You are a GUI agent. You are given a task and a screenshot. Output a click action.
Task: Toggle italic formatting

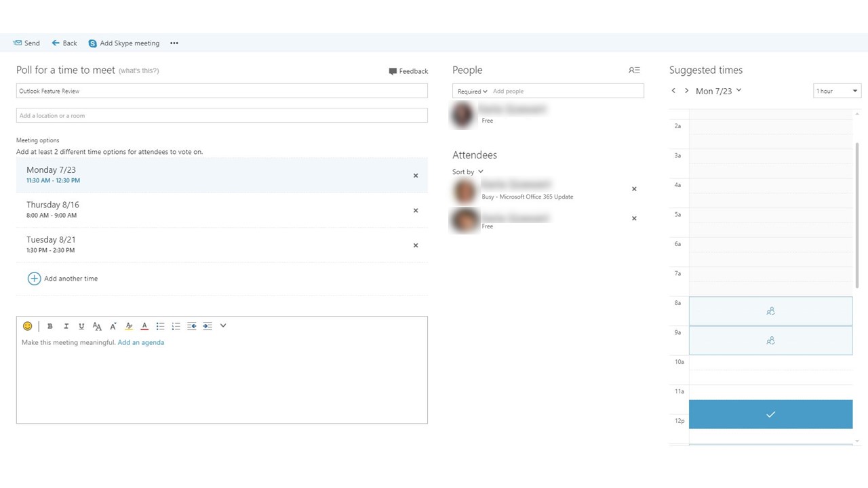click(x=66, y=326)
